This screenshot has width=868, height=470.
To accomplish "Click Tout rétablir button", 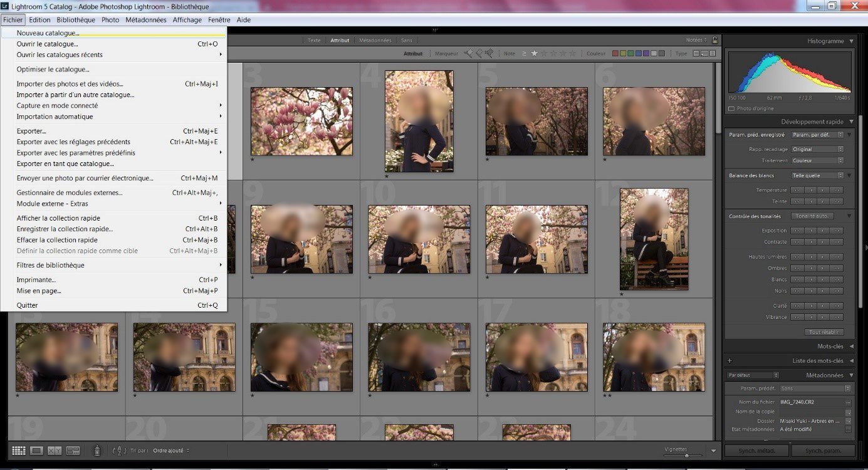I will pyautogui.click(x=824, y=332).
